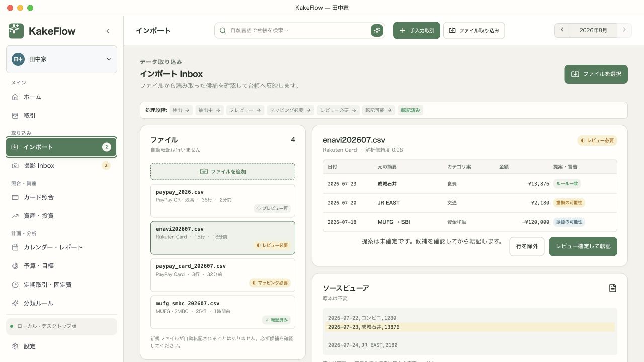Select the mufg_smbc_202607.csv file card
Image resolution: width=644 pixels, height=362 pixels.
tap(223, 312)
